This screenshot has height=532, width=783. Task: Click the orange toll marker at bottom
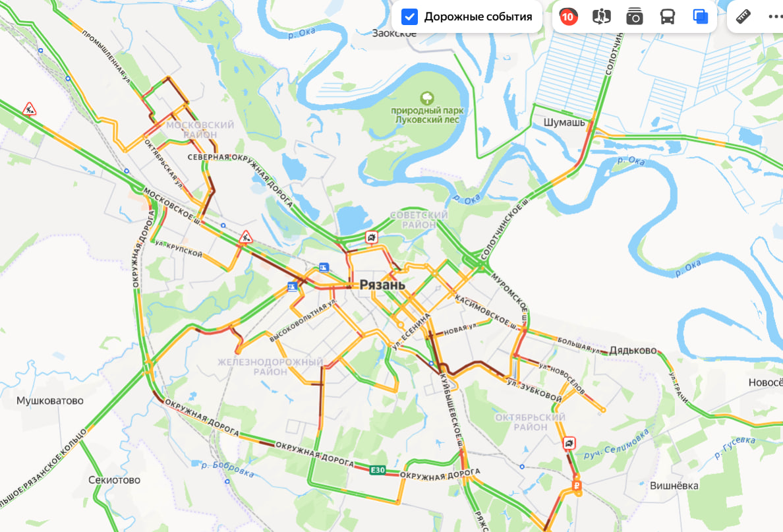pos(577,486)
